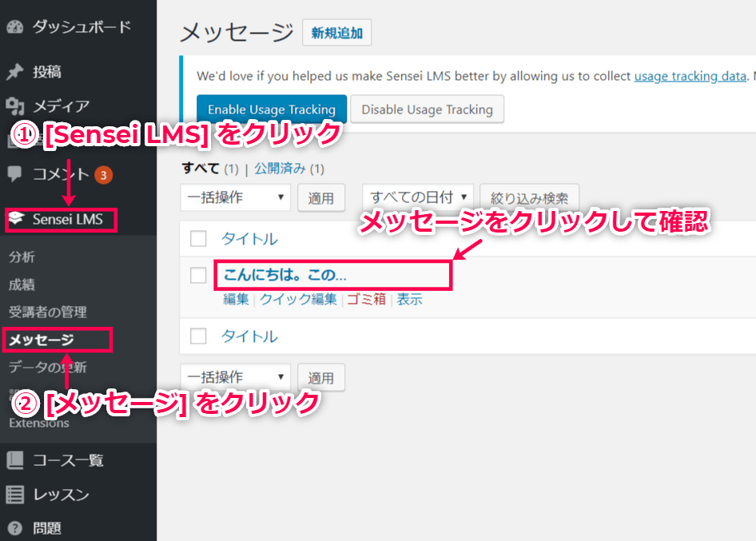Click the 表示 row action
756x541 pixels.
pyautogui.click(x=409, y=299)
